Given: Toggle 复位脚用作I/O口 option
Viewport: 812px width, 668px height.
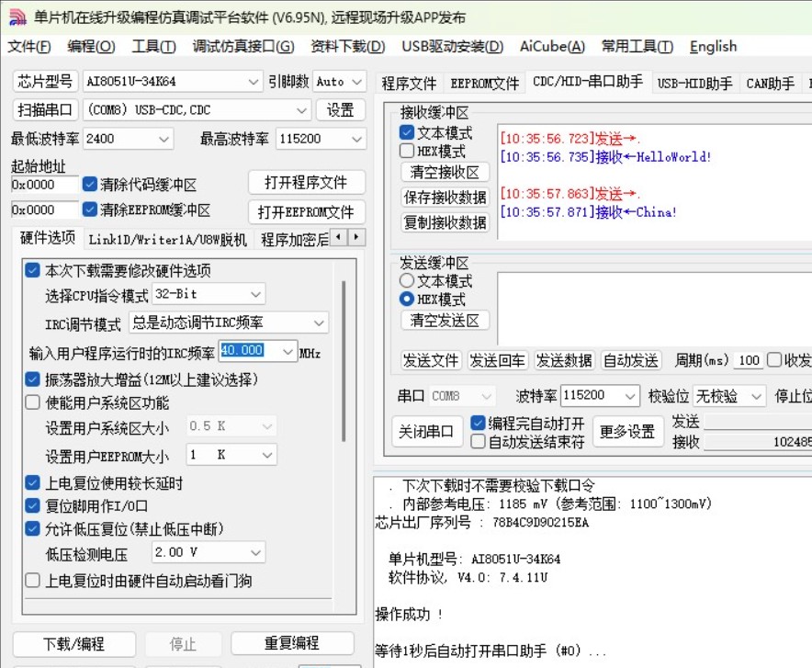Looking at the screenshot, I should click(33, 505).
